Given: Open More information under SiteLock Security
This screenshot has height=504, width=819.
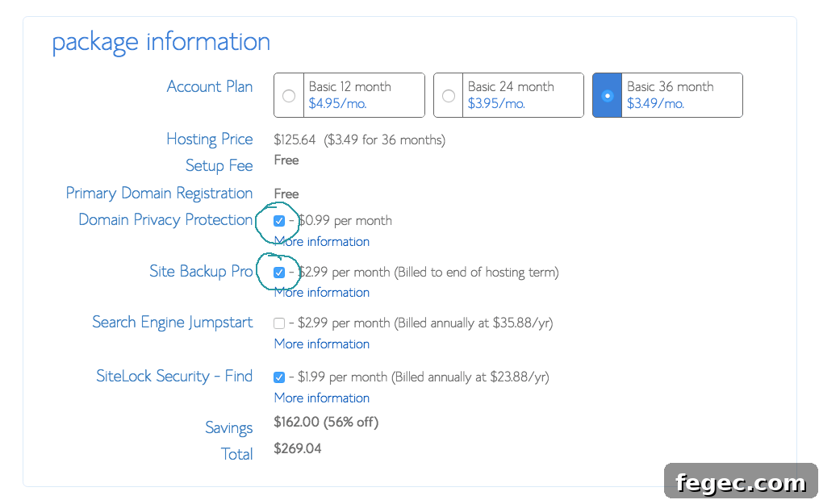Looking at the screenshot, I should pyautogui.click(x=322, y=398).
